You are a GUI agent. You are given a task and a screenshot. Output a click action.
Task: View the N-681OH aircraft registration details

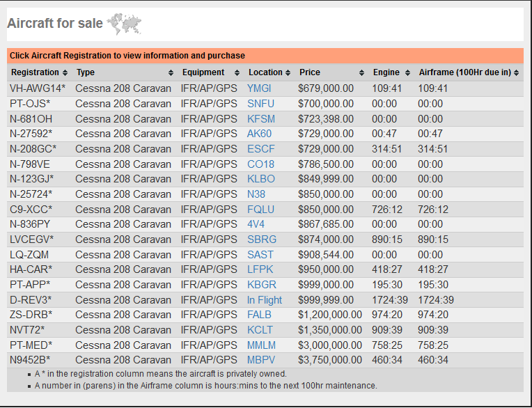pos(31,119)
